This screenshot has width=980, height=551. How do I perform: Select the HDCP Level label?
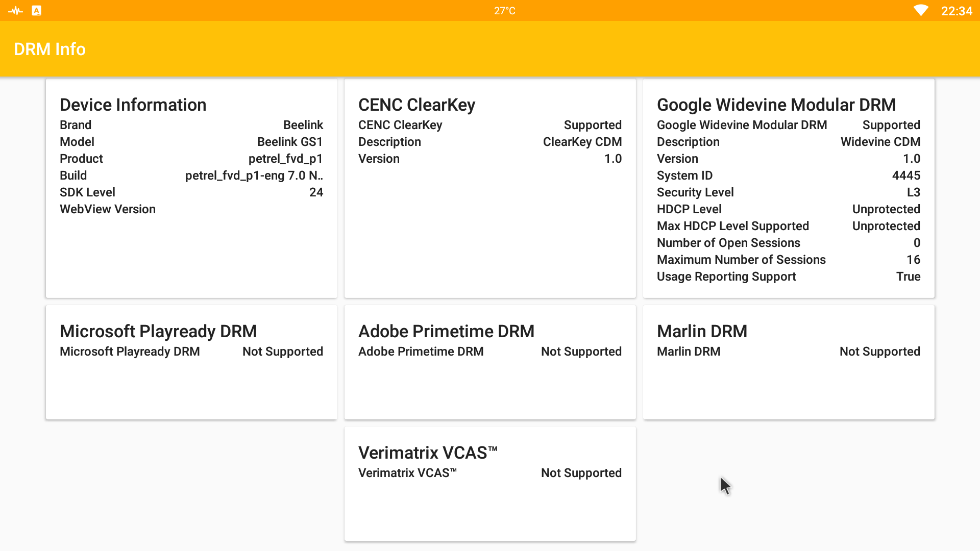click(x=689, y=209)
